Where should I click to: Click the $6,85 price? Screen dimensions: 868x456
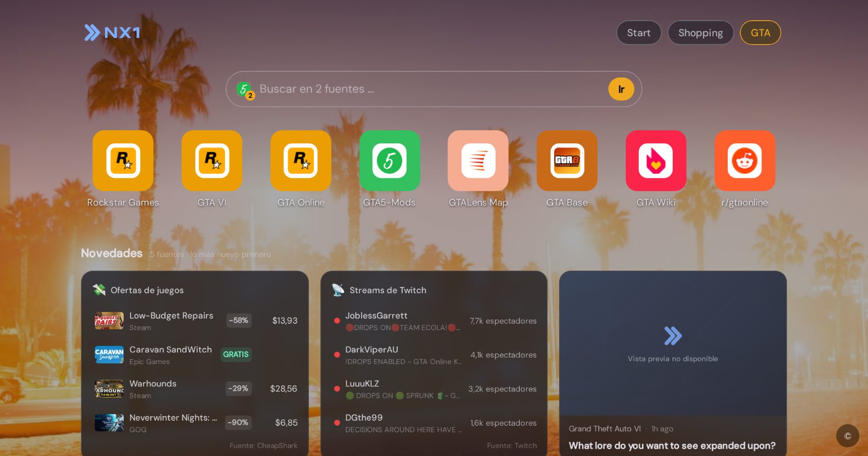pos(286,423)
